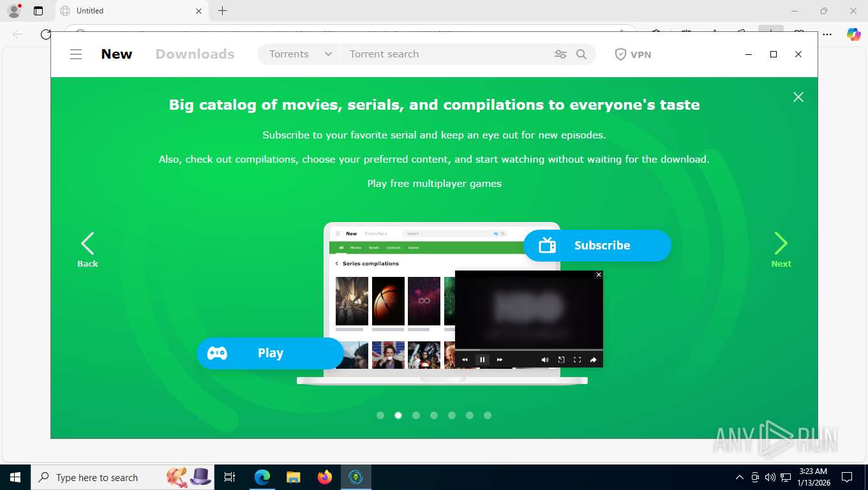Focus the Torrent search field
868x490 pixels.
pos(447,54)
